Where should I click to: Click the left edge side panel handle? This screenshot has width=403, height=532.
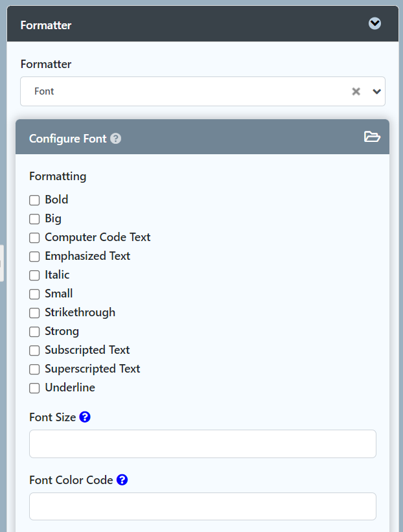click(2, 263)
